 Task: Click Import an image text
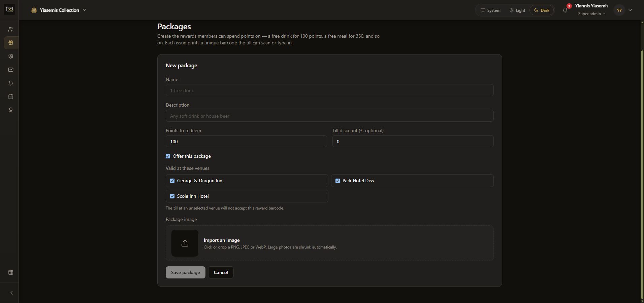(x=222, y=240)
